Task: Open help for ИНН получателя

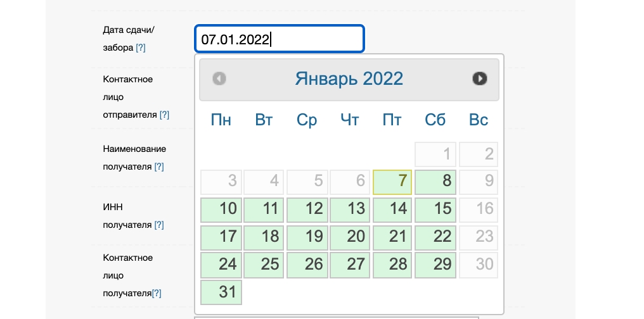Action: point(159,225)
